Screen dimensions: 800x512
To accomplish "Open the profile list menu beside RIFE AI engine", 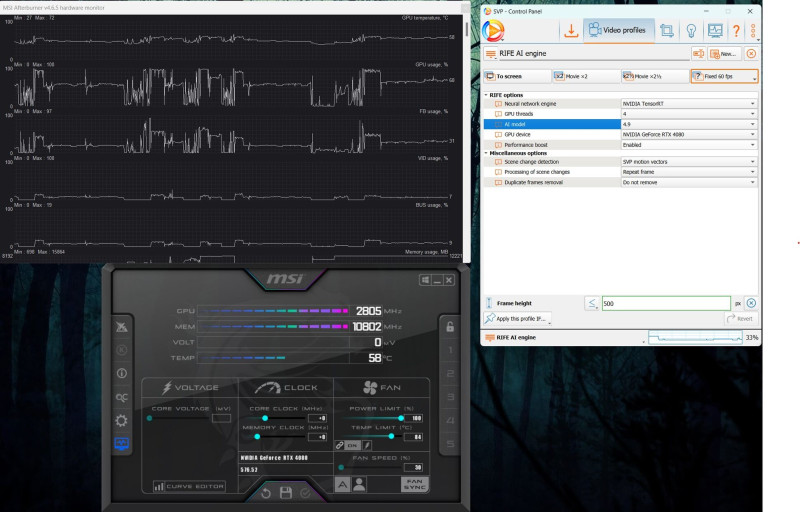I will [x=490, y=54].
